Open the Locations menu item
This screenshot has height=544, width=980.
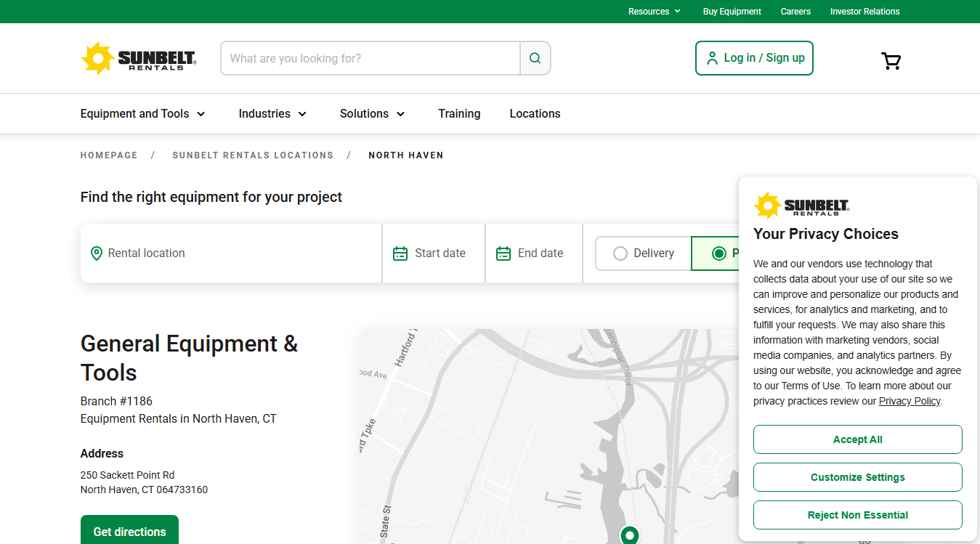tap(535, 114)
